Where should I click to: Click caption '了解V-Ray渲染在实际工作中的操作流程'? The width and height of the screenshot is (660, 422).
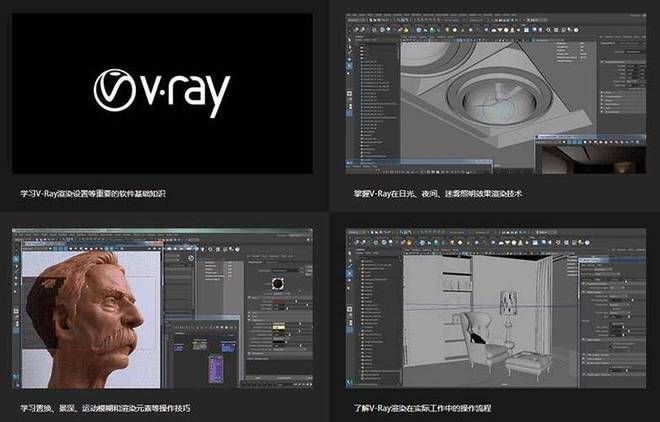[422, 408]
